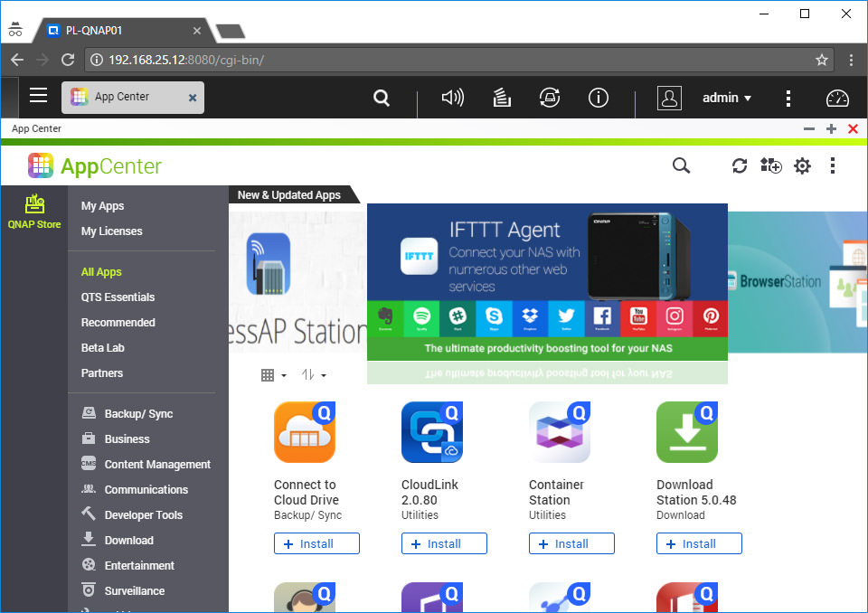This screenshot has height=613, width=868.
Task: Open the QTS more options dots icon
Action: pos(788,98)
